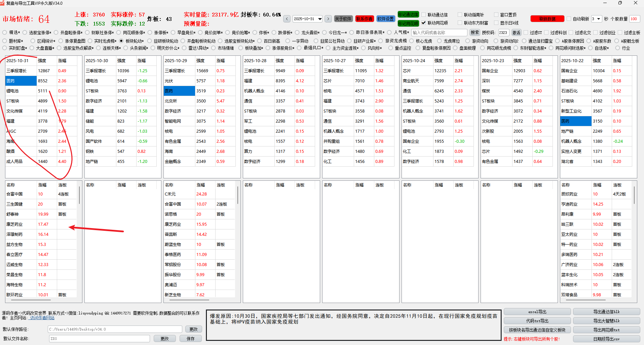The image size is (644, 345).
Task: Open the refresh seconds dropdown showing 3
Action: 596,19
